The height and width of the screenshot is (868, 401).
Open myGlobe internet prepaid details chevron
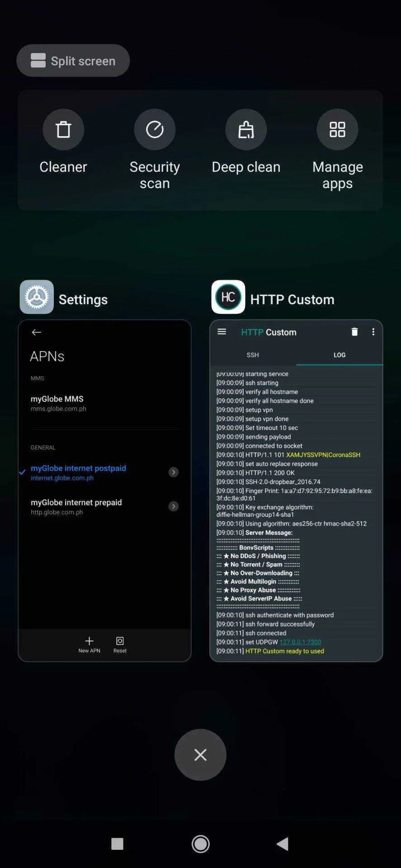[174, 506]
